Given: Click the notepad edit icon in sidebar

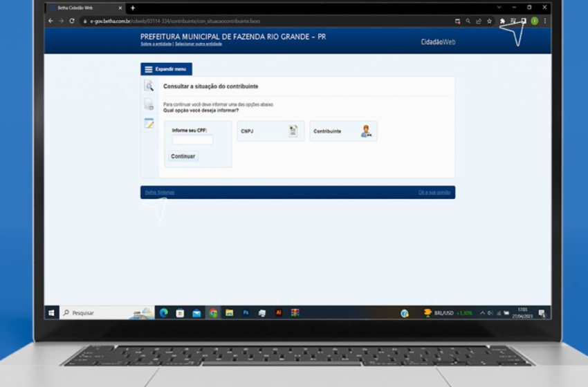Looking at the screenshot, I should pyautogui.click(x=149, y=123).
